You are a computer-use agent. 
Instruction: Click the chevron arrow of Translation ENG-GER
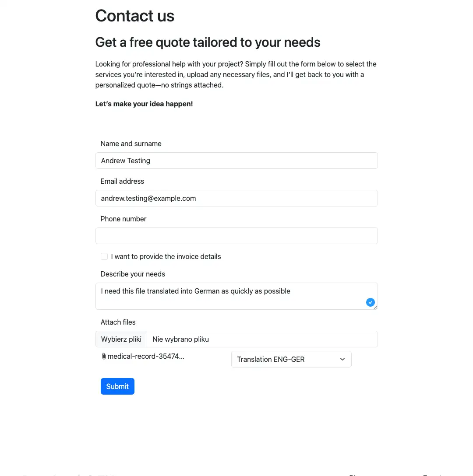(342, 359)
